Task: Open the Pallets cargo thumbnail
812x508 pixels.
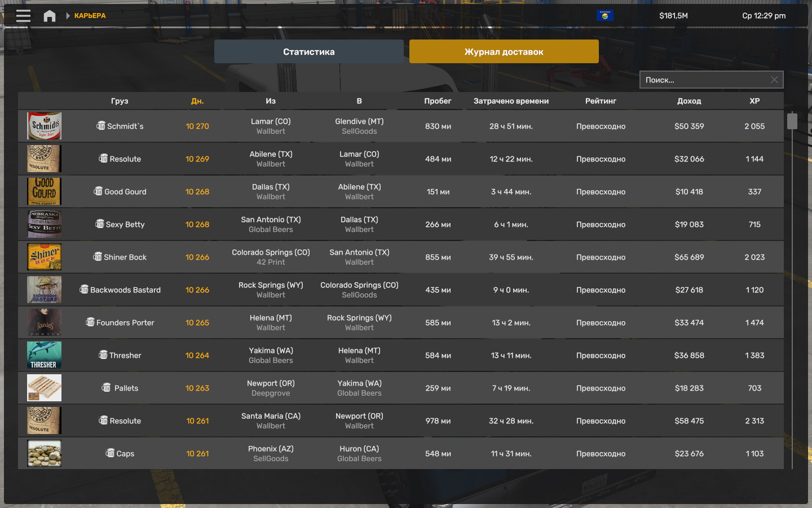Action: [45, 388]
